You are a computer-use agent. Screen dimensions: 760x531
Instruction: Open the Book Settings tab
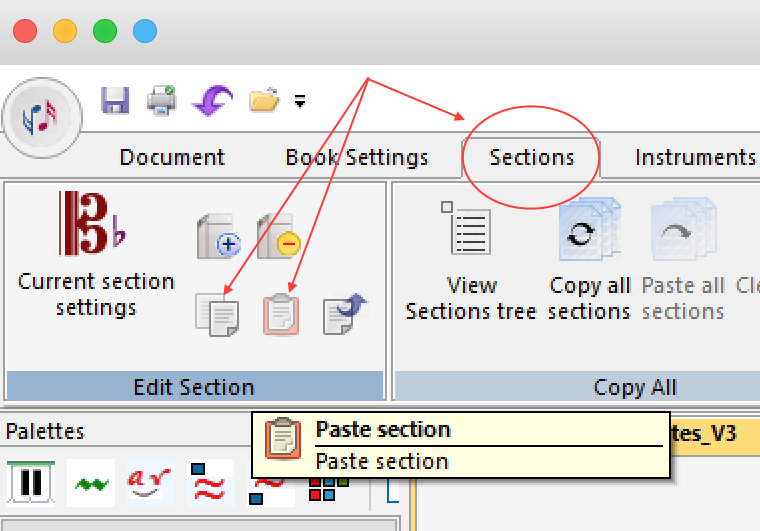[357, 158]
